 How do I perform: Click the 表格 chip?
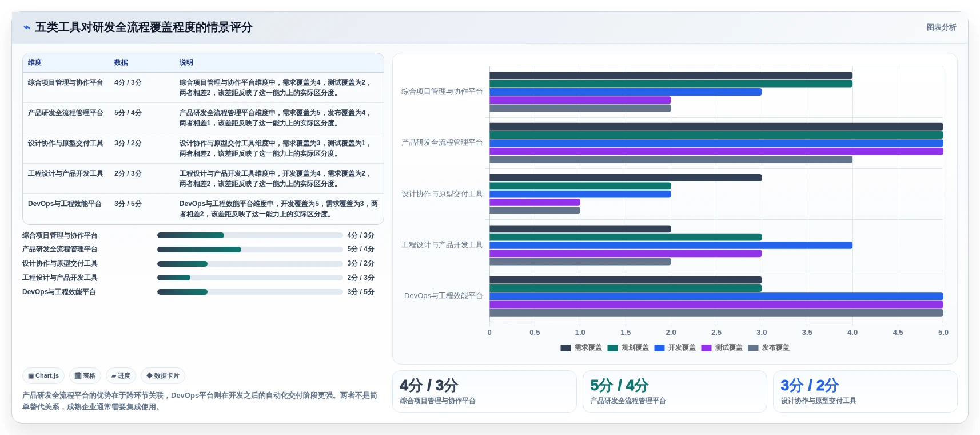[85, 376]
